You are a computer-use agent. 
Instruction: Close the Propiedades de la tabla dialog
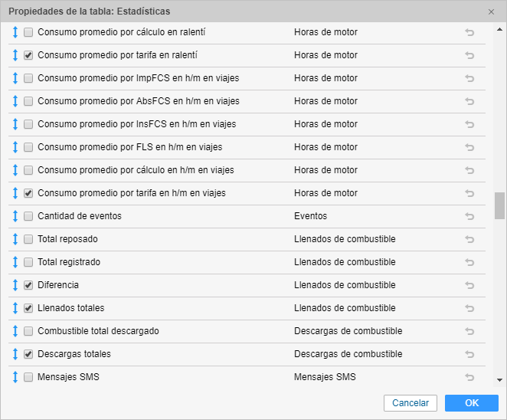491,11
